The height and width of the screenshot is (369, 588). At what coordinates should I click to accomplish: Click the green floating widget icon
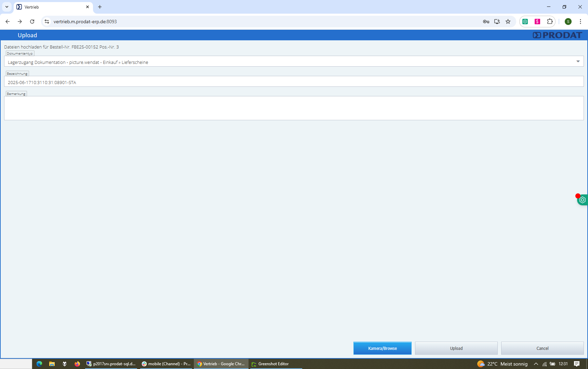point(583,200)
